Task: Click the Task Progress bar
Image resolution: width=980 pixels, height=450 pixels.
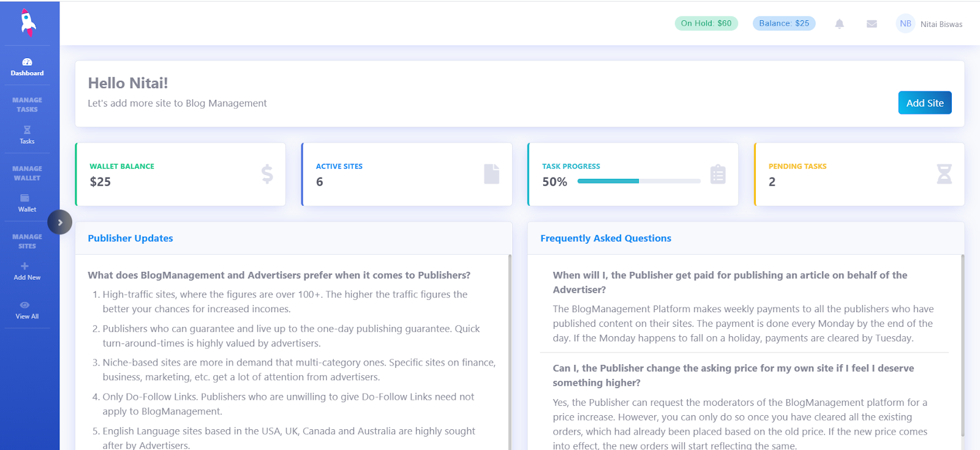Action: pyautogui.click(x=639, y=181)
